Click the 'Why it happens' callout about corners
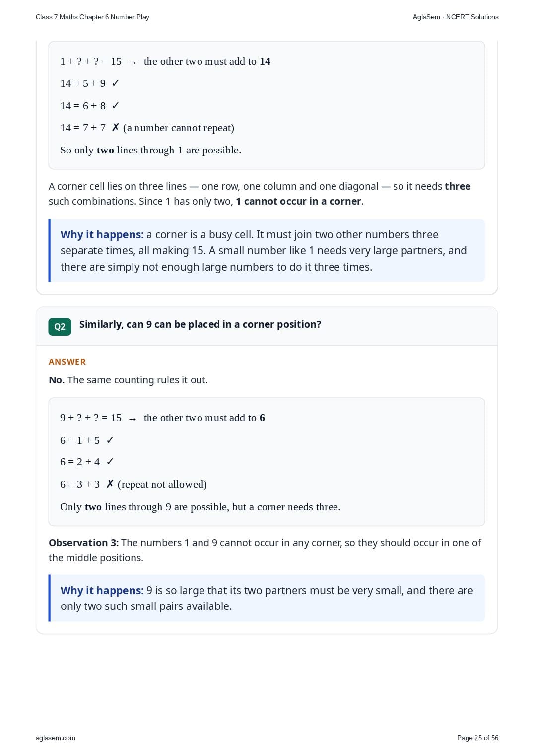Screen dimensions: 534x756 click(x=267, y=250)
